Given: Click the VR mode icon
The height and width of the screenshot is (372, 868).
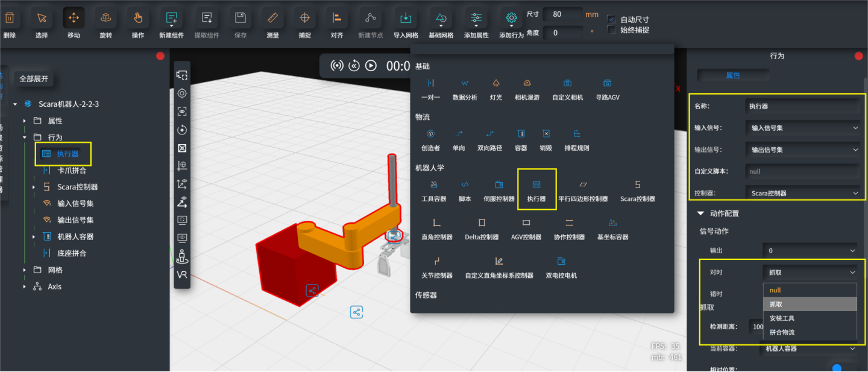Looking at the screenshot, I should point(182,274).
